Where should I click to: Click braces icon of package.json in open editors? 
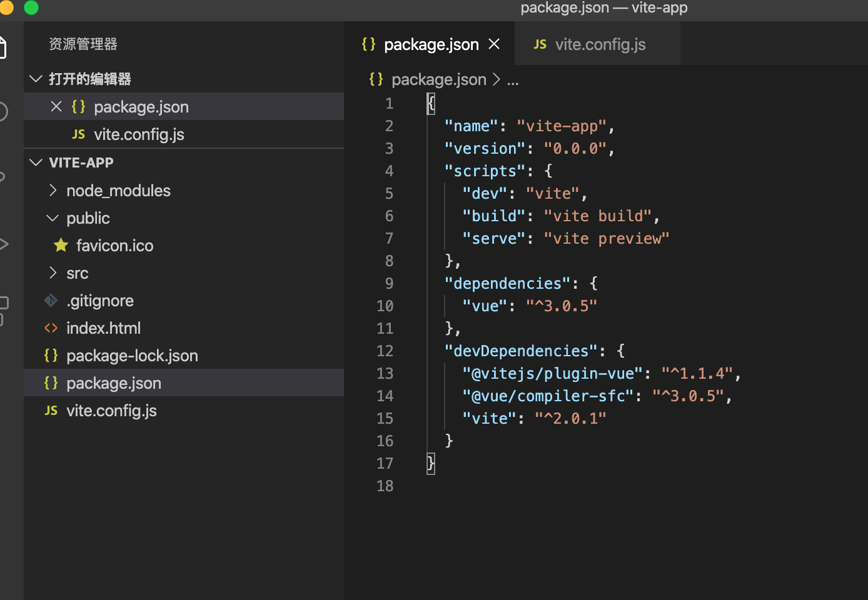coord(79,107)
